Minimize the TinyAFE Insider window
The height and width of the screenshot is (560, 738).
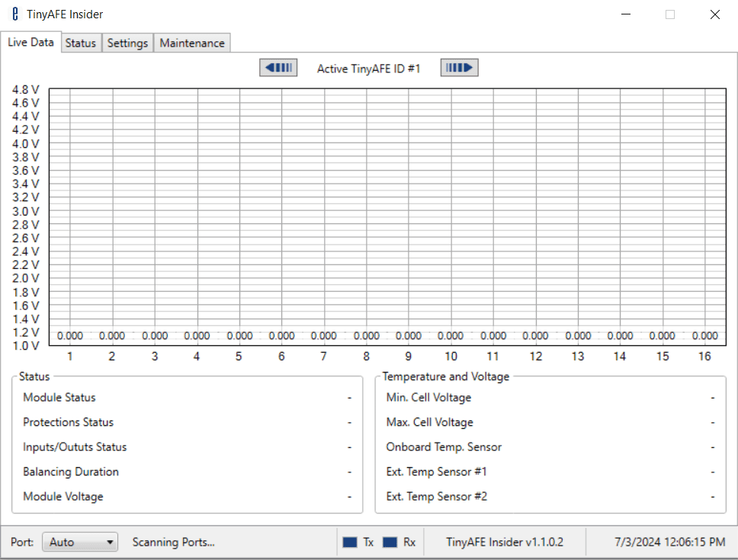(626, 14)
